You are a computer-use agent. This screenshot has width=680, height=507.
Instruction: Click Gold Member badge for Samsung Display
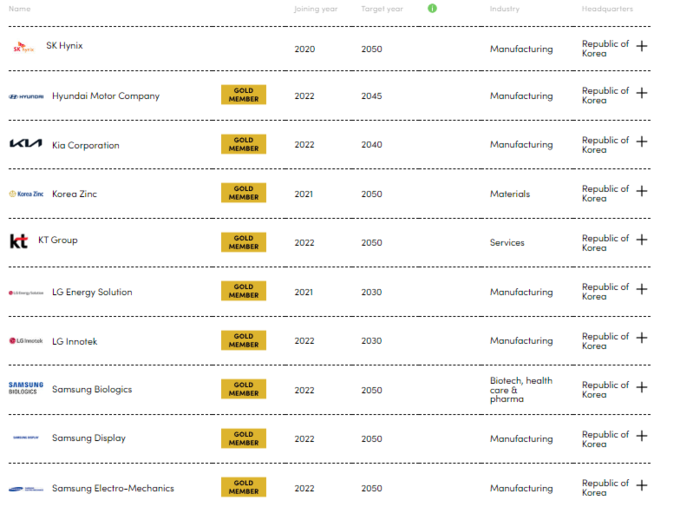click(x=243, y=438)
